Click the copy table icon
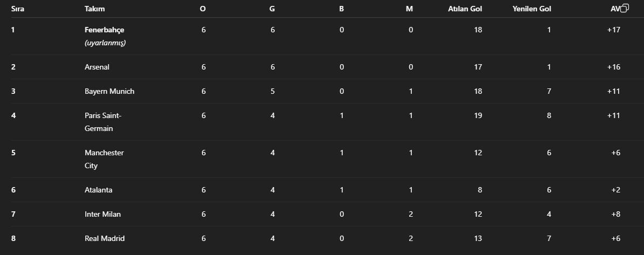This screenshot has height=255, width=644. point(625,8)
